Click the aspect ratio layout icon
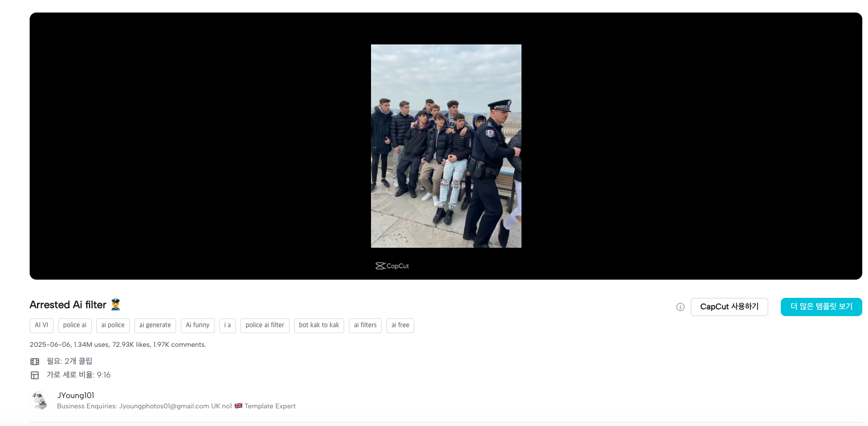Screen dimensions: 868x426 pos(35,375)
